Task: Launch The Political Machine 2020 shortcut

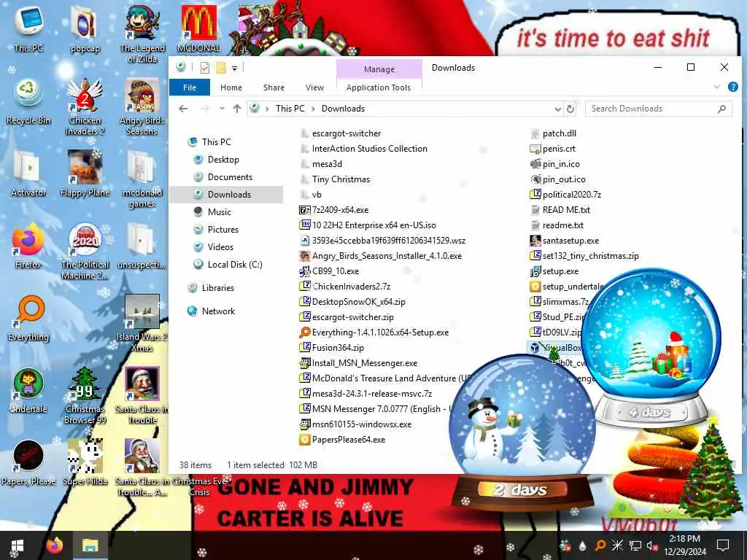Action: [85, 252]
